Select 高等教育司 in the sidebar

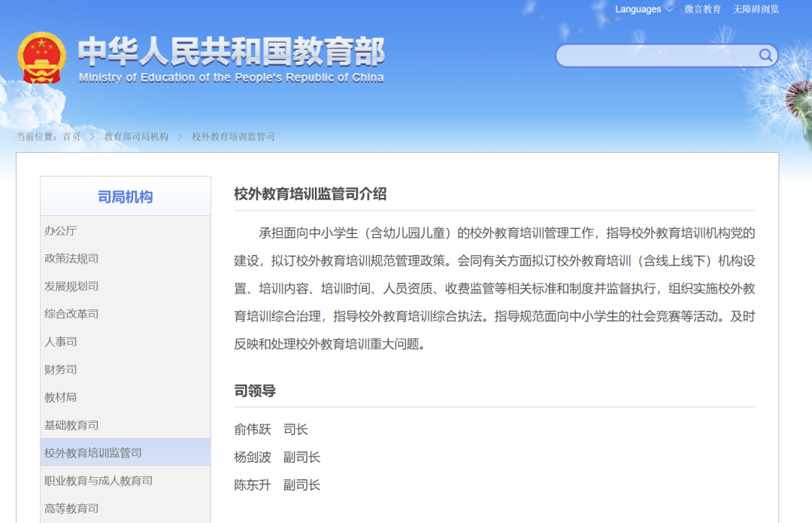coord(126,509)
